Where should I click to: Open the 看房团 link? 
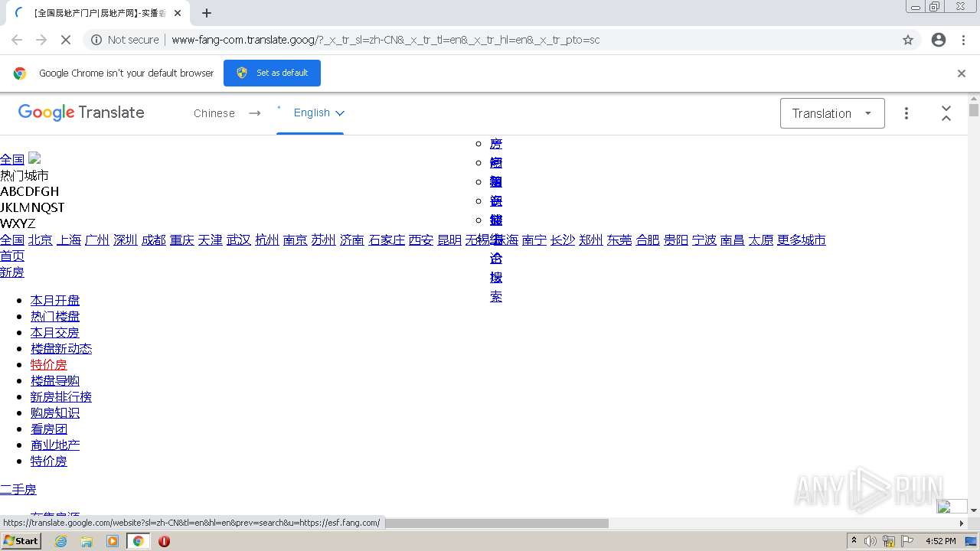(49, 429)
